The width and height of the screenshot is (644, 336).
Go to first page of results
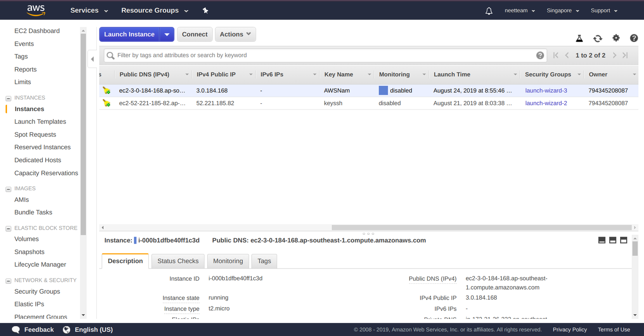556,55
